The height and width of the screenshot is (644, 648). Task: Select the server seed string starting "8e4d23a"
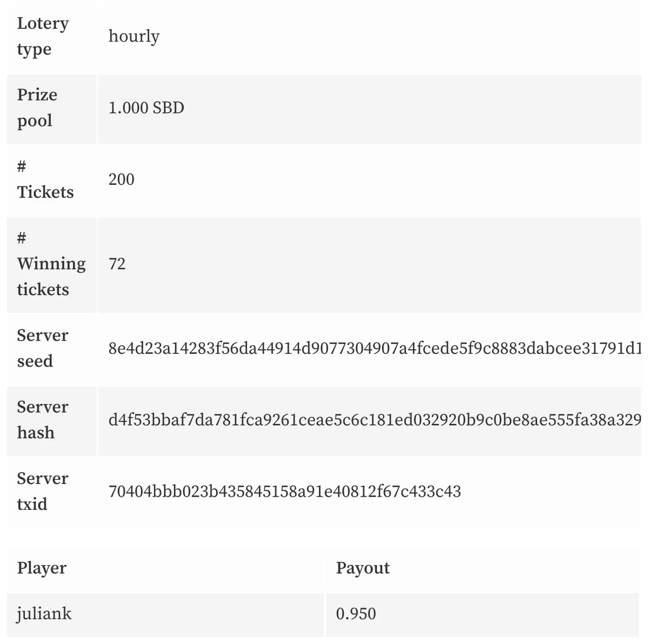pos(374,348)
